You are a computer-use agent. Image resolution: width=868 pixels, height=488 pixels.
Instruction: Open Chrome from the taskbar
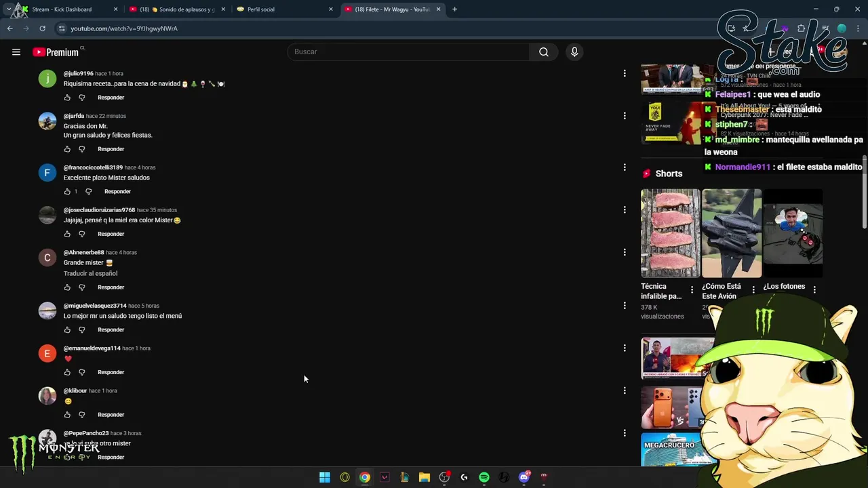click(x=365, y=477)
